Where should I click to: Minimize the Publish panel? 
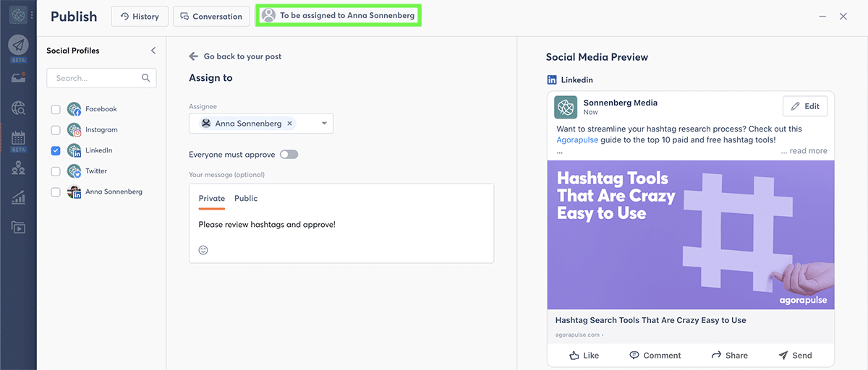click(x=823, y=16)
